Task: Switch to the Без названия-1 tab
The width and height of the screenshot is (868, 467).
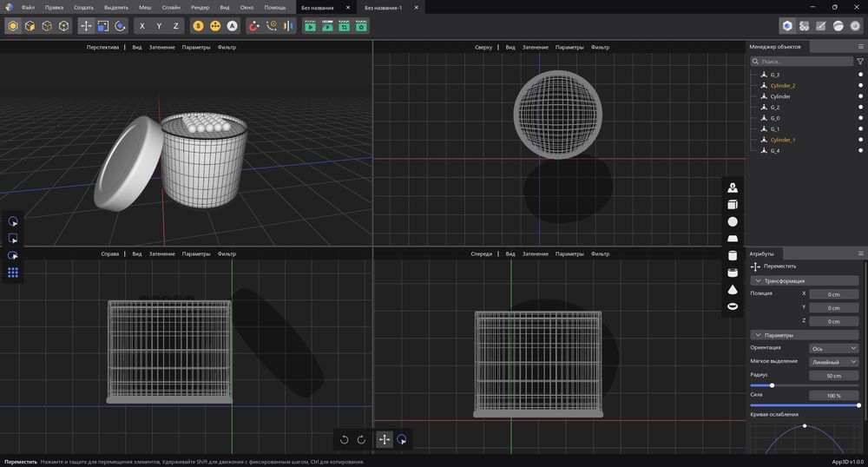Action: tap(383, 8)
